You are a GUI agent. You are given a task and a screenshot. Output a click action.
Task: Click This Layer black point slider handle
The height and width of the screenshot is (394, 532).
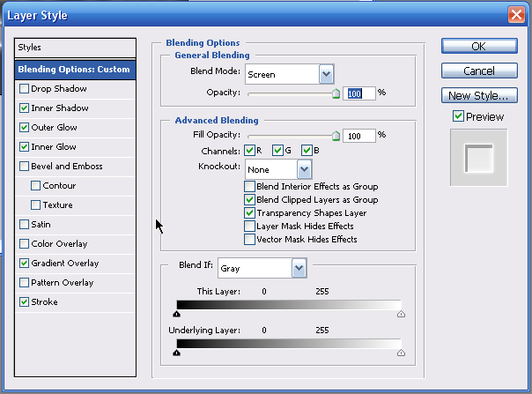pyautogui.click(x=177, y=312)
